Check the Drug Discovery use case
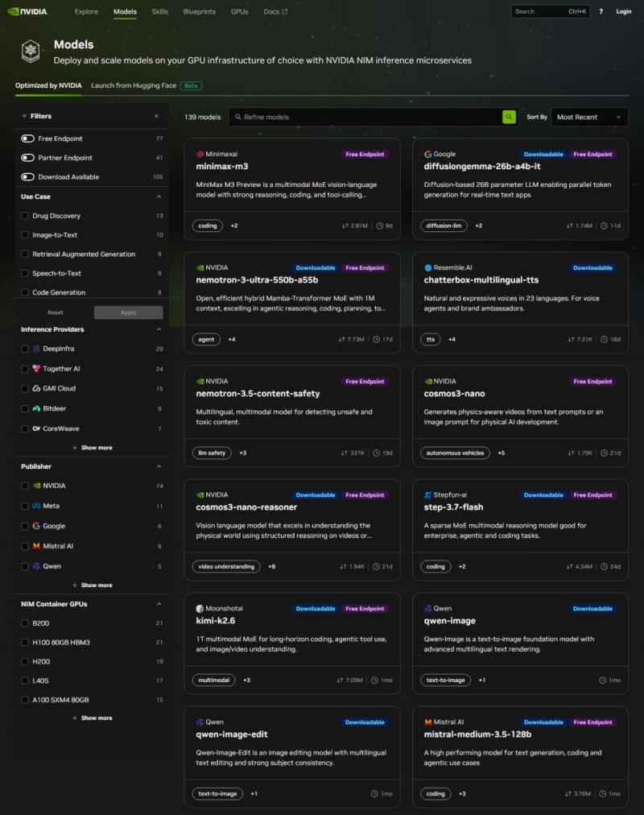Screen dimensions: 644x815 (x=24, y=216)
